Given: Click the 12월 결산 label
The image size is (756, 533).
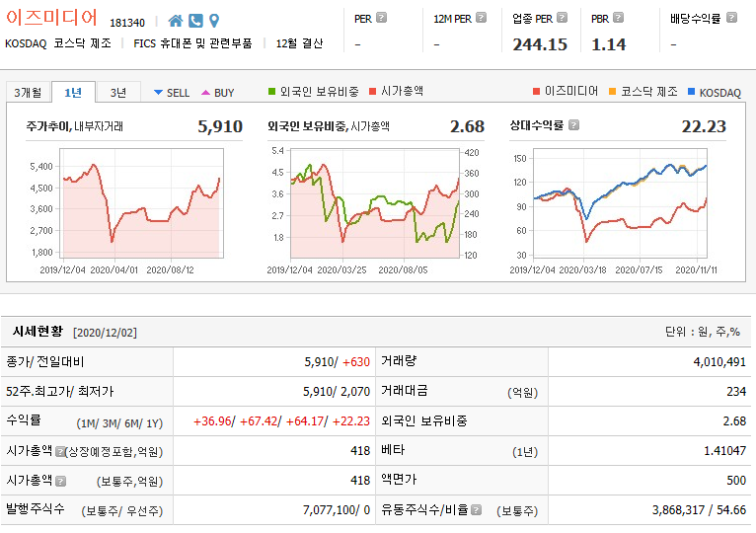Looking at the screenshot, I should (x=299, y=43).
